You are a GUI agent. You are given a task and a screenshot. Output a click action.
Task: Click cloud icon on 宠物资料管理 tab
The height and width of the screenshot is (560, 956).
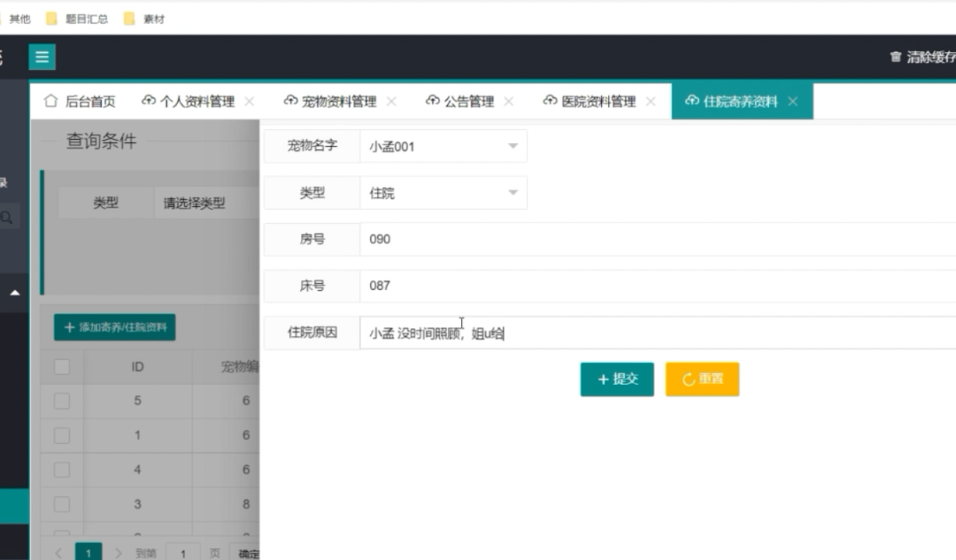point(291,101)
